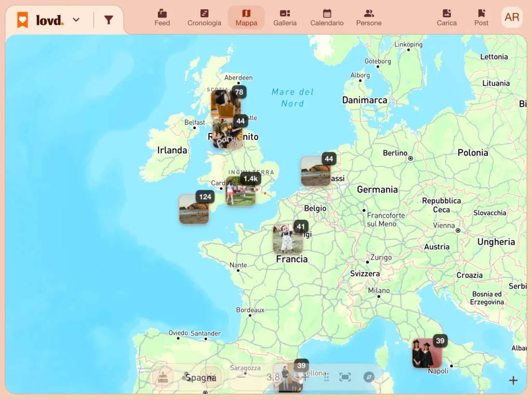Open the 1.4k photo cluster in Inghilterra
This screenshot has width=532, height=399.
[x=241, y=191]
